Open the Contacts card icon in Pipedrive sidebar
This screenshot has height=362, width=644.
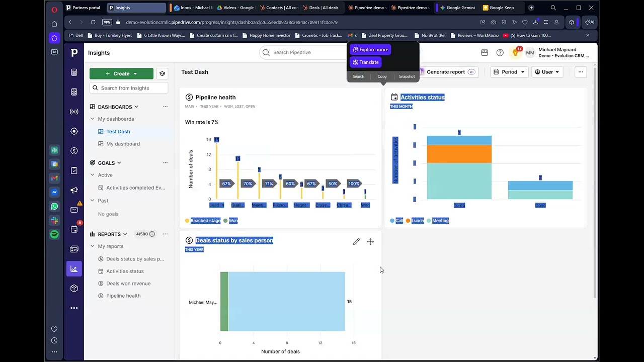74,249
